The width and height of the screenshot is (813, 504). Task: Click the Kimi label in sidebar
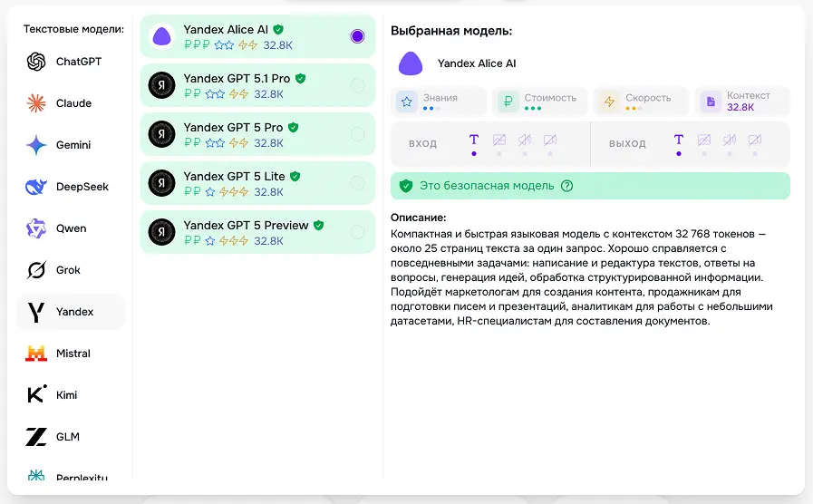tap(66, 395)
